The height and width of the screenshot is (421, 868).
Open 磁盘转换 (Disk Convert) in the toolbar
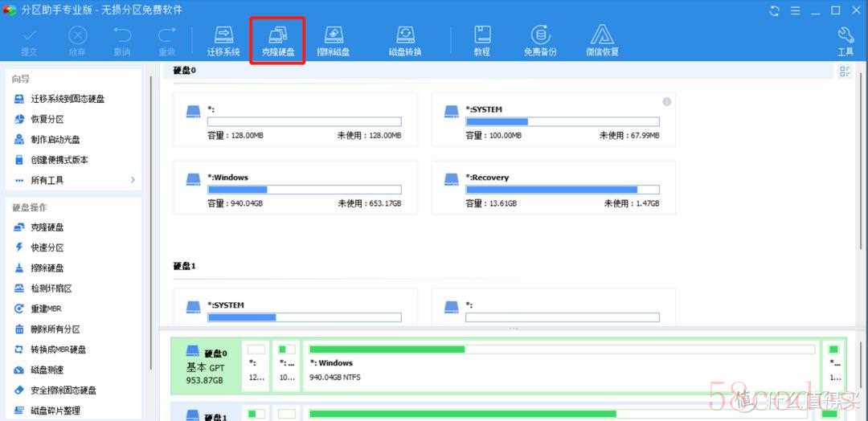coord(405,42)
